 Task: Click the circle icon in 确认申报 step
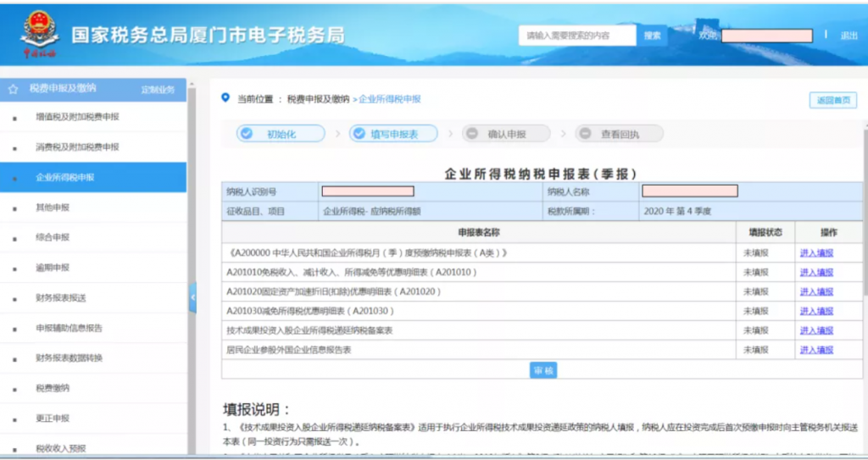[470, 134]
